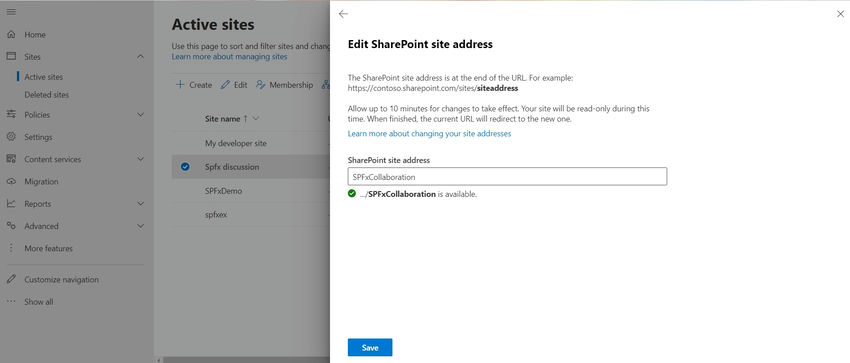The image size is (850, 363).
Task: Go back using the panel arrow icon
Action: pos(343,14)
